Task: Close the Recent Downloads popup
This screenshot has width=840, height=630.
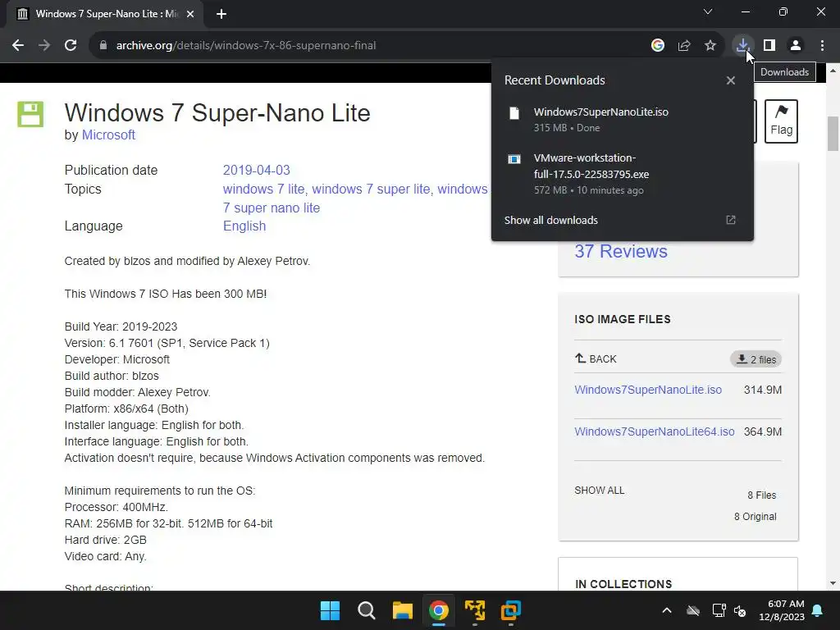Action: 731,80
